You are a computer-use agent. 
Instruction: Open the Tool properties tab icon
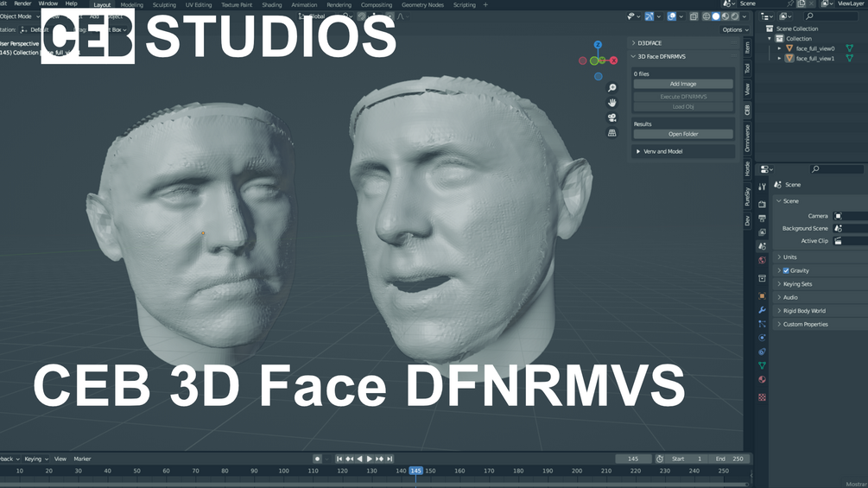[763, 187]
